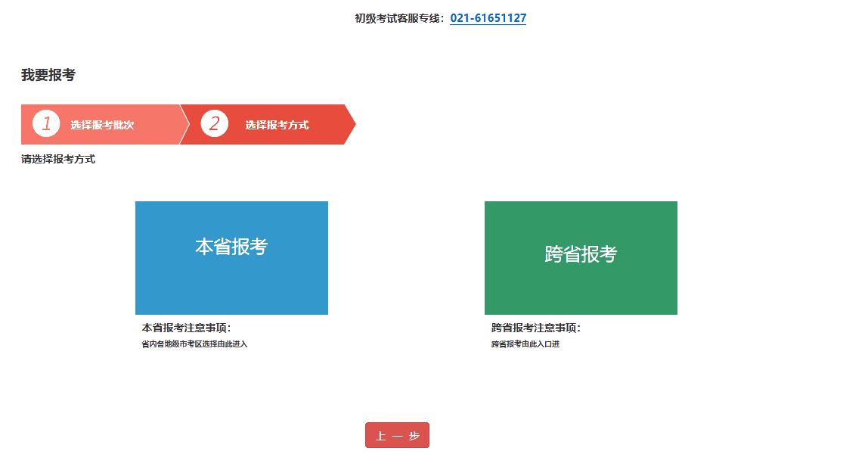Click the step 2 number circle
This screenshot has width=868, height=454.
214,124
